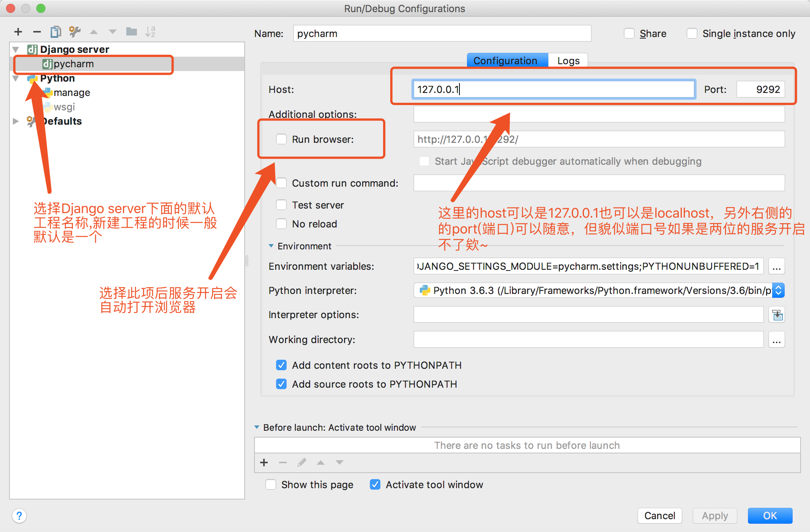Move the before-launch task down

(x=340, y=462)
